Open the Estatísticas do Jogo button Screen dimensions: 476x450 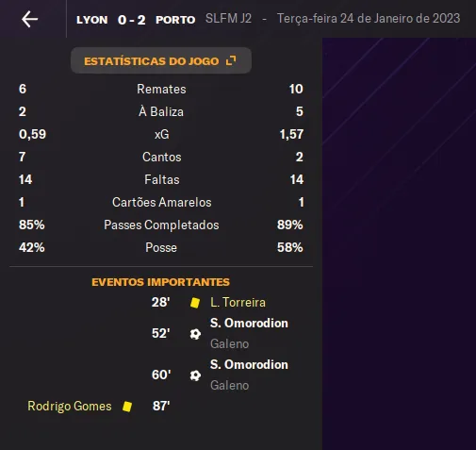[x=161, y=60]
